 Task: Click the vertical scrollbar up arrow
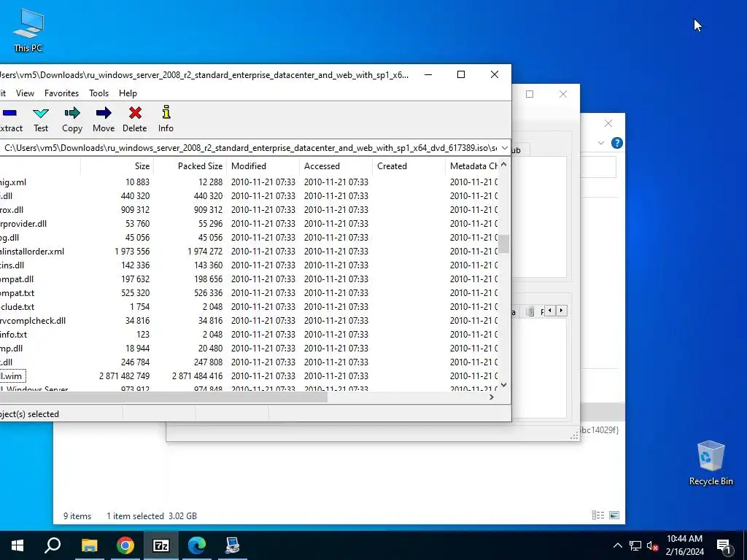tap(503, 164)
